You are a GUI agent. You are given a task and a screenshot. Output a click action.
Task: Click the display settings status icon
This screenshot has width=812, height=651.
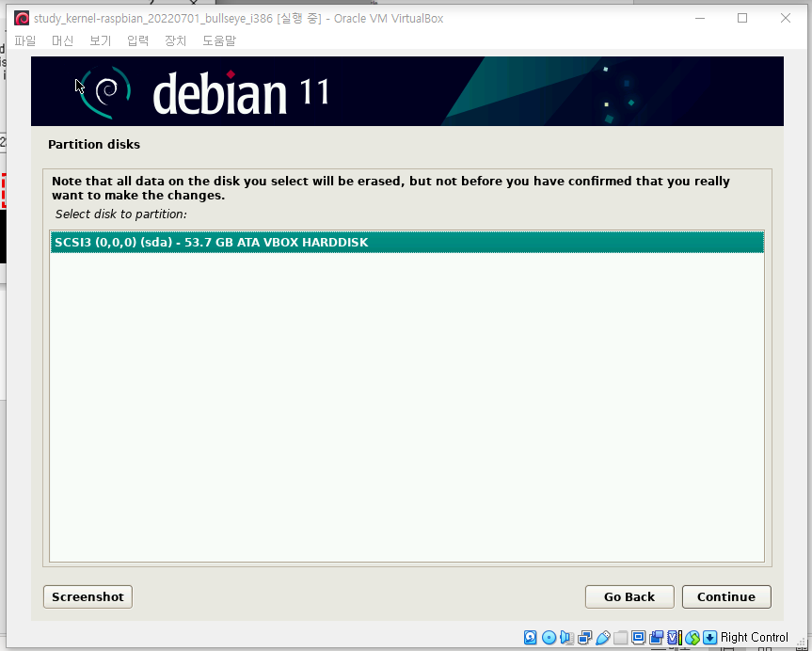coord(640,637)
